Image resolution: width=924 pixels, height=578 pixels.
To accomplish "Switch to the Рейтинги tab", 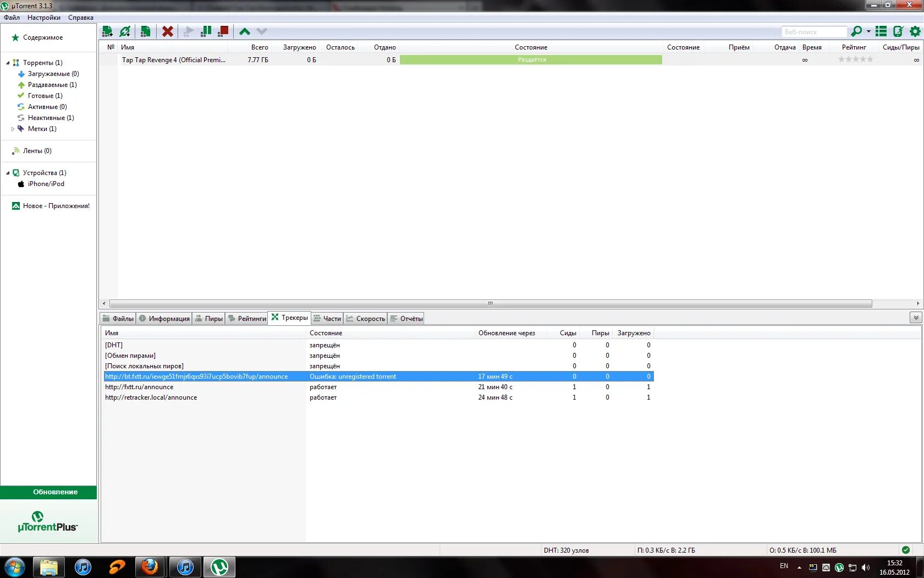I will pos(247,319).
